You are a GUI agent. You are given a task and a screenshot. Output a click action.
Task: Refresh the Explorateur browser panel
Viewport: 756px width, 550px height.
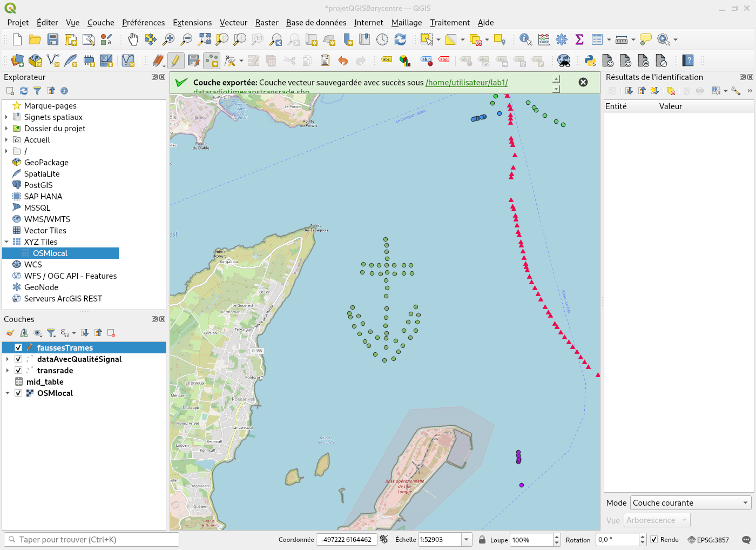tap(24, 91)
